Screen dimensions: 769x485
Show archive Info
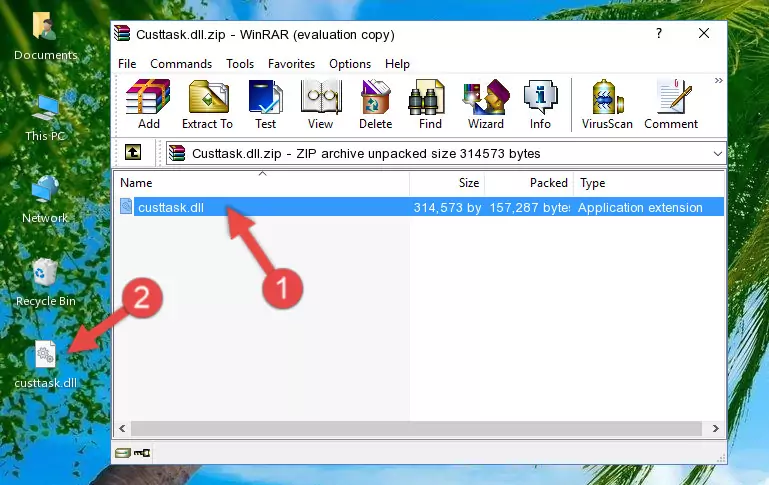point(540,104)
